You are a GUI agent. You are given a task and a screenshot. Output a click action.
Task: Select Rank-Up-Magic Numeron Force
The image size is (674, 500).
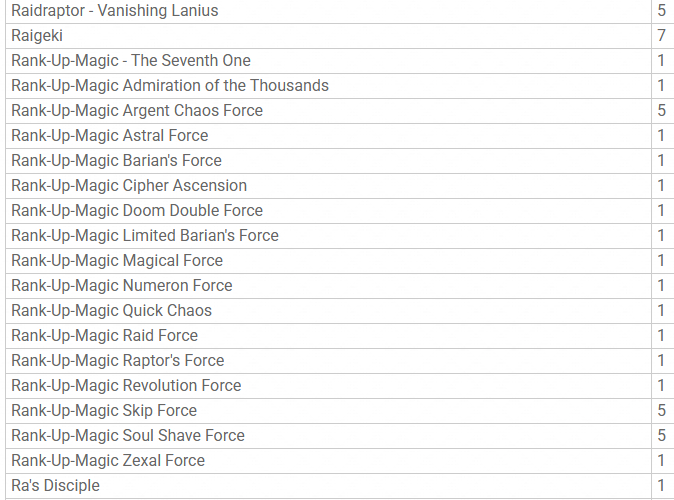[122, 286]
